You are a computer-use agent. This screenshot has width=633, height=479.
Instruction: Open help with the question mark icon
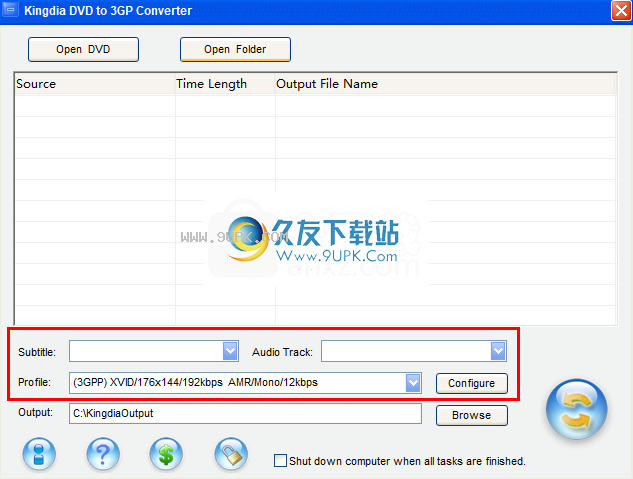(x=103, y=454)
